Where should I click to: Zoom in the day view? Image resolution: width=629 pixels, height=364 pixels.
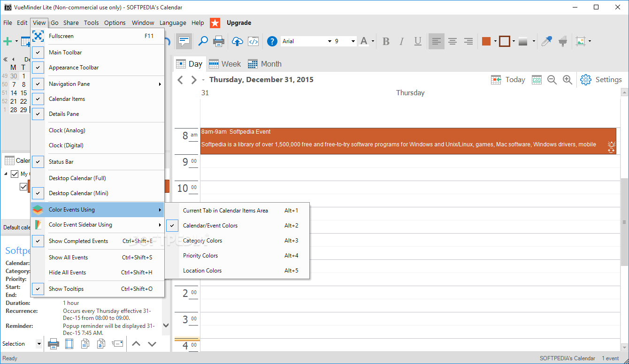(568, 80)
